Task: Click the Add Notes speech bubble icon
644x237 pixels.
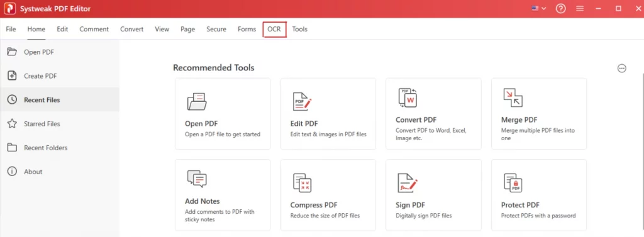Action: coord(197,179)
